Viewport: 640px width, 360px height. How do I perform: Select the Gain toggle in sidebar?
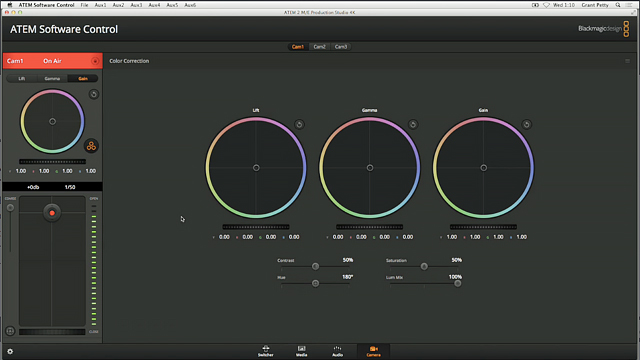(x=83, y=78)
